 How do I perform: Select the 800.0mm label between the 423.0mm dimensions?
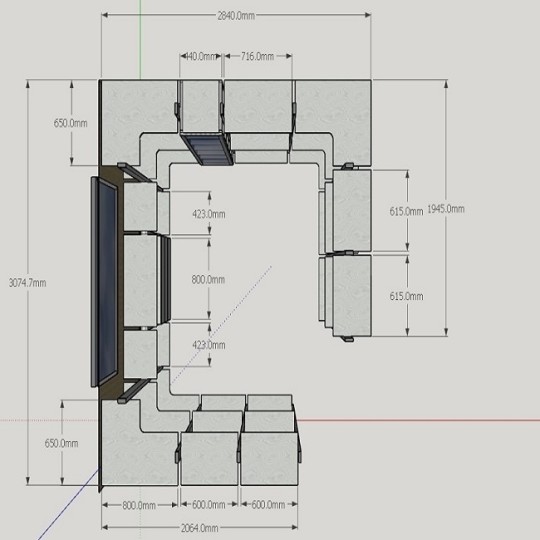[208, 279]
